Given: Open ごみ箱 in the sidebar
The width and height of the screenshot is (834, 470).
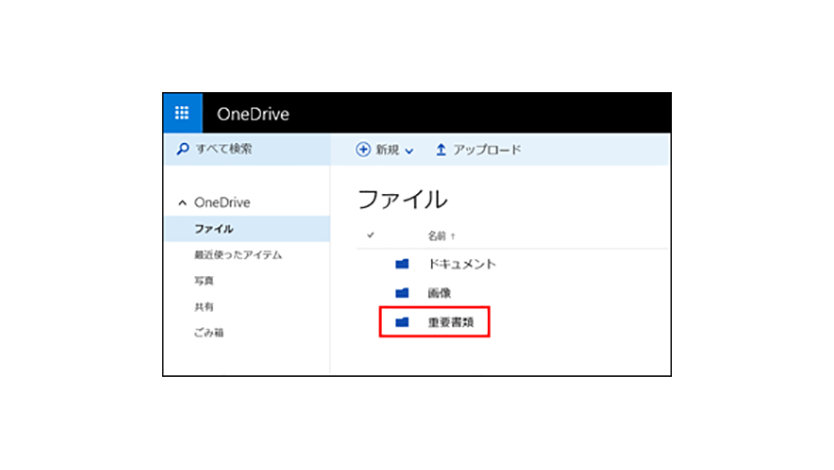Looking at the screenshot, I should pyautogui.click(x=208, y=333).
